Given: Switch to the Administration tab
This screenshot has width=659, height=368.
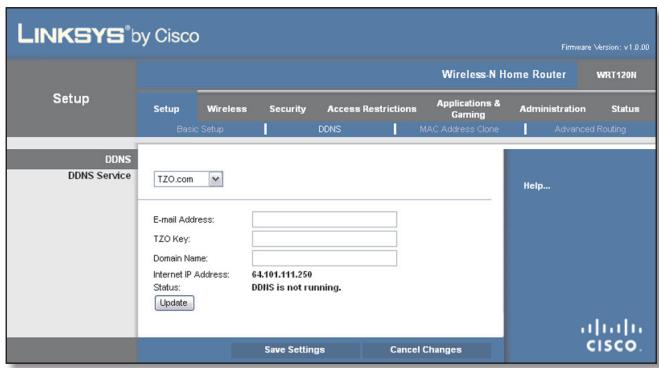Looking at the screenshot, I should [x=552, y=109].
